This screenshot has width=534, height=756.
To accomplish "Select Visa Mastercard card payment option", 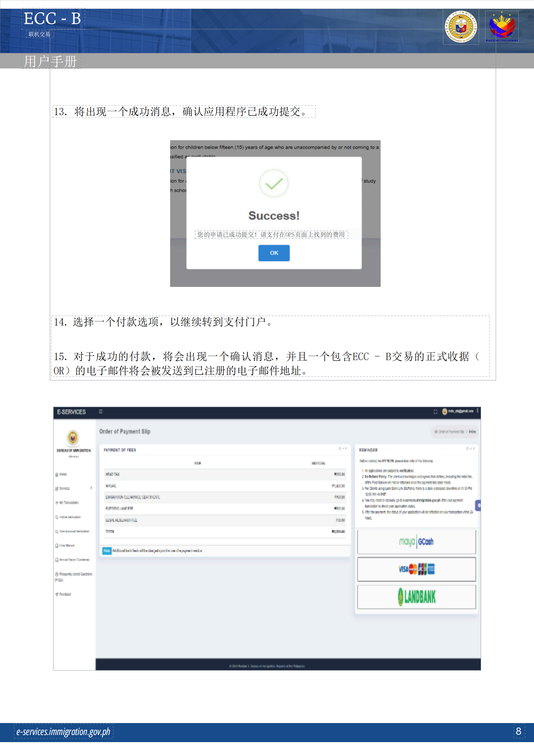I will [416, 569].
